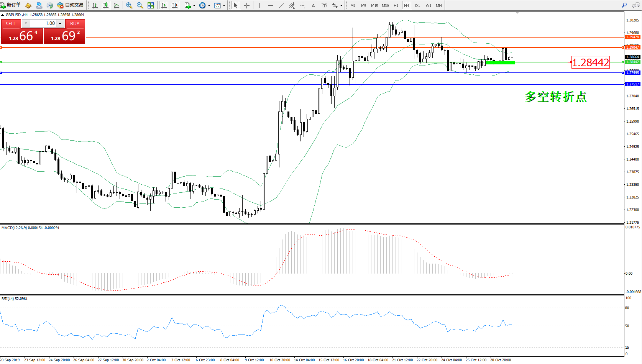Click the tile windows icon
The image size is (642, 364).
pyautogui.click(x=151, y=5)
